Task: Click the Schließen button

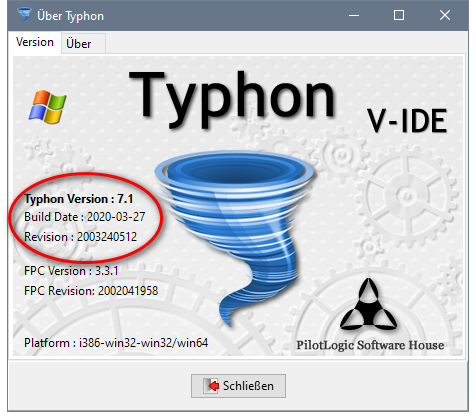Action: point(238,386)
